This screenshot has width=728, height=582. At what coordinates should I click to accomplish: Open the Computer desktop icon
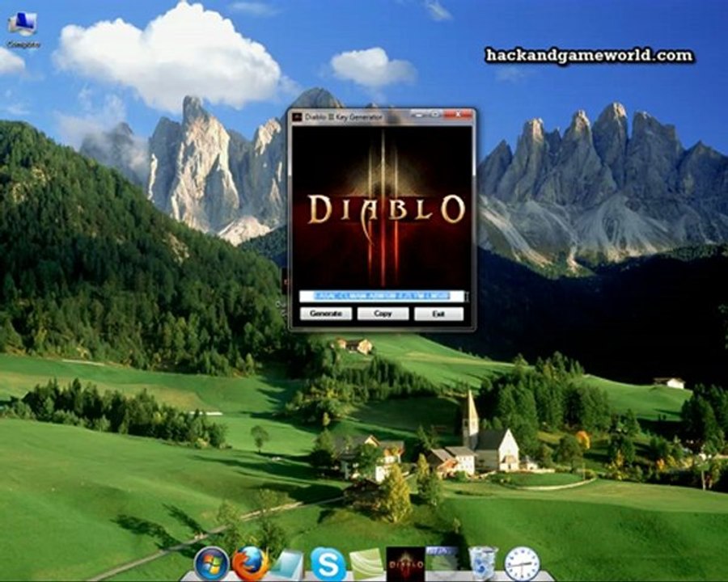pos(23,30)
